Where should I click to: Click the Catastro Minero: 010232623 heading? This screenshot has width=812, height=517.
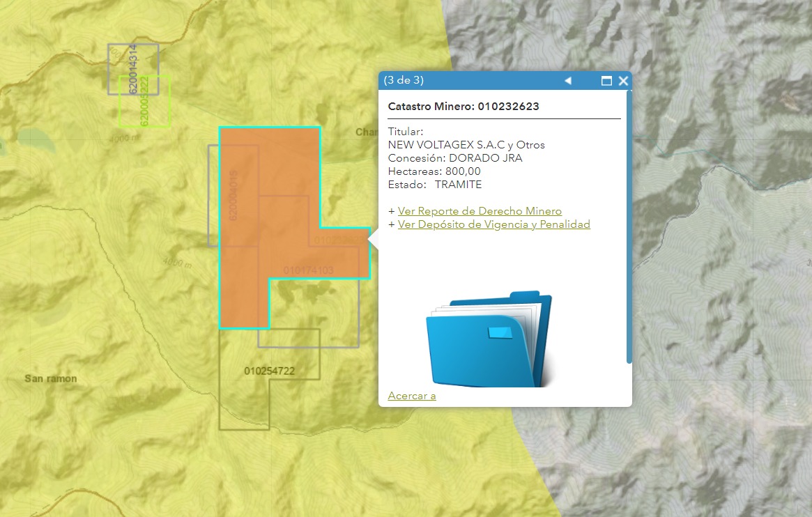464,107
